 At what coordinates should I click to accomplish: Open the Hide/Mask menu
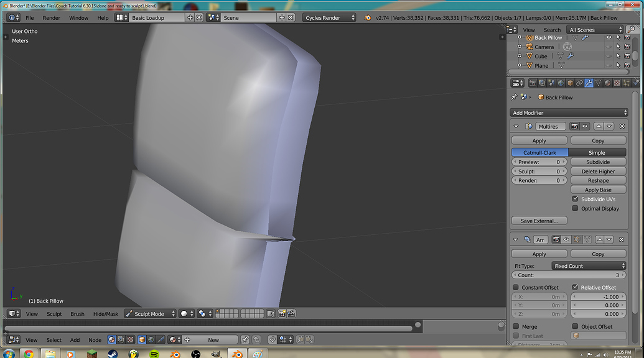pos(106,314)
